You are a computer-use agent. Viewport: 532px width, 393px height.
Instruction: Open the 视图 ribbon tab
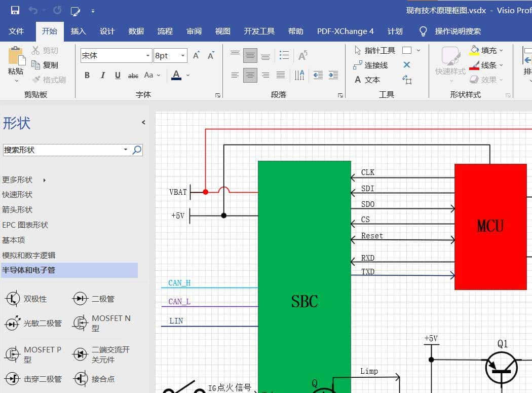[222, 31]
